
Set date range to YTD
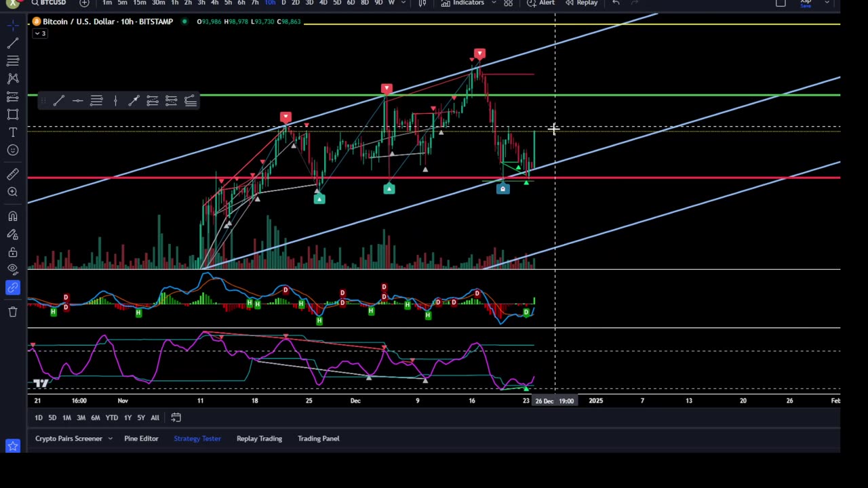[112, 418]
